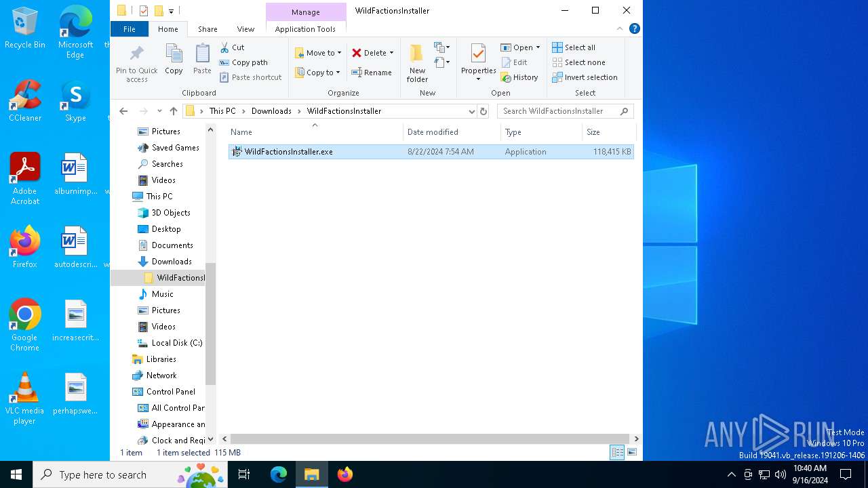Open file History

(519, 77)
